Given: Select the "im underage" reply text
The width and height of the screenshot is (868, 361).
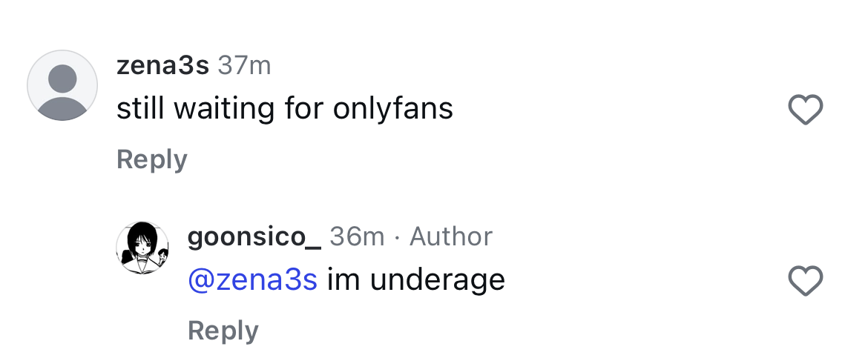Looking at the screenshot, I should pos(415,280).
